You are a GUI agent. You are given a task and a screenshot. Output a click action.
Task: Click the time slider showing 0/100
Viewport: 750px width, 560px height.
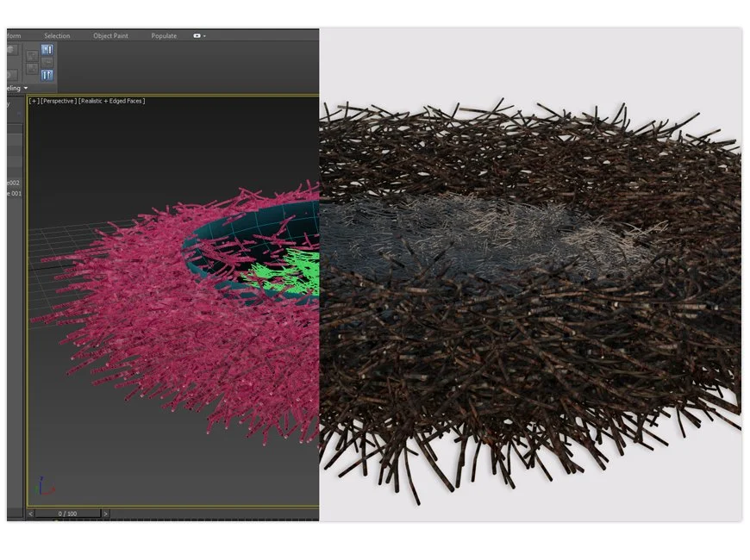point(66,513)
